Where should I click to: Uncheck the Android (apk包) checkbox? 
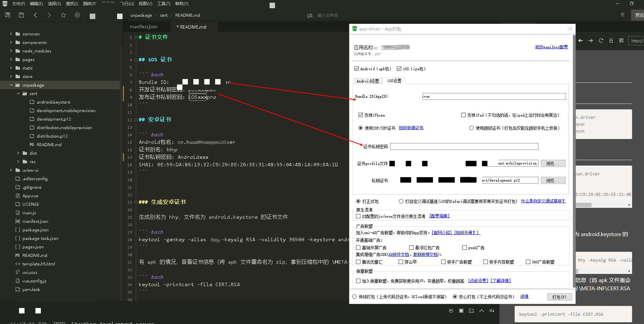click(x=357, y=69)
